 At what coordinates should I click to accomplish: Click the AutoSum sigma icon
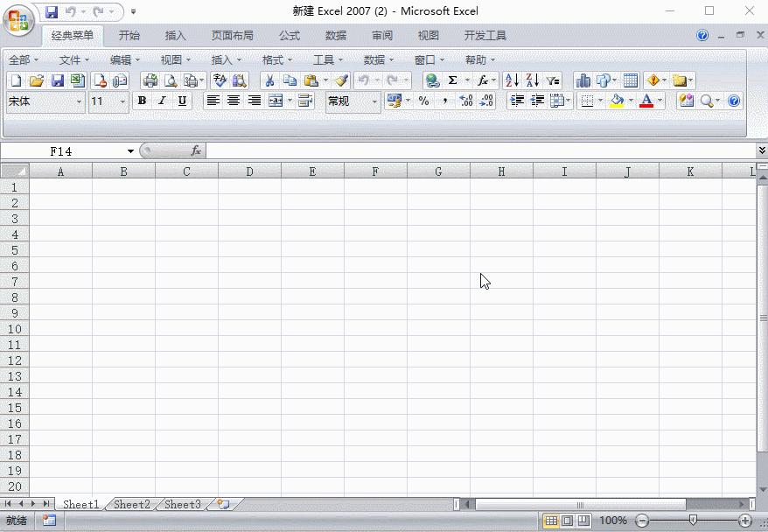pyautogui.click(x=452, y=80)
